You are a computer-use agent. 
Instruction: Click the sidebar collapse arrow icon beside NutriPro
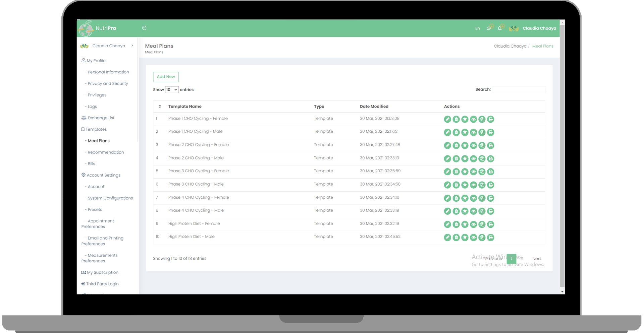pos(144,28)
